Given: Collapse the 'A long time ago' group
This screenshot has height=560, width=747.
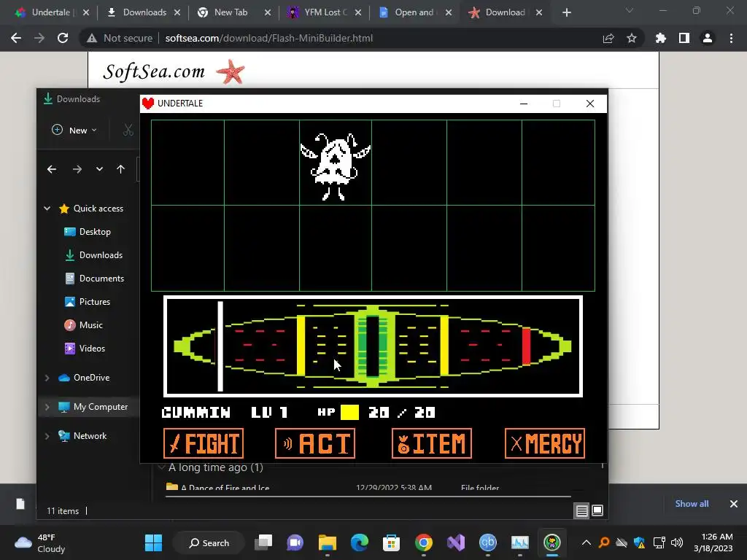Looking at the screenshot, I should 162,467.
